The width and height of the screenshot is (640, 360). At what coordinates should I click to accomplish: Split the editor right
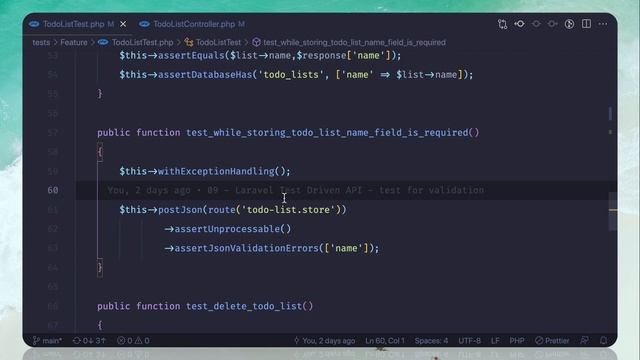586,24
